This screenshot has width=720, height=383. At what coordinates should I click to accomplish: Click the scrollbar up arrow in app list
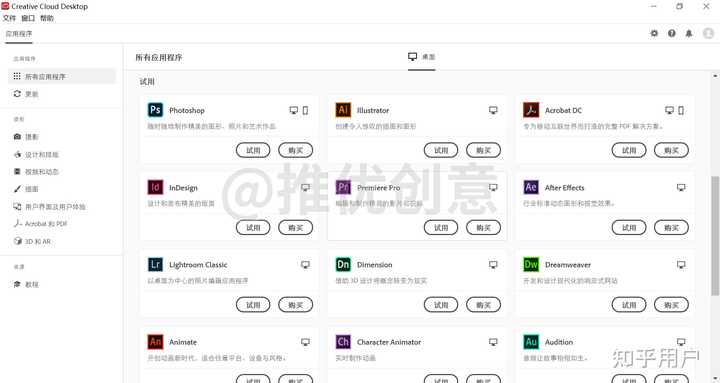point(715,75)
